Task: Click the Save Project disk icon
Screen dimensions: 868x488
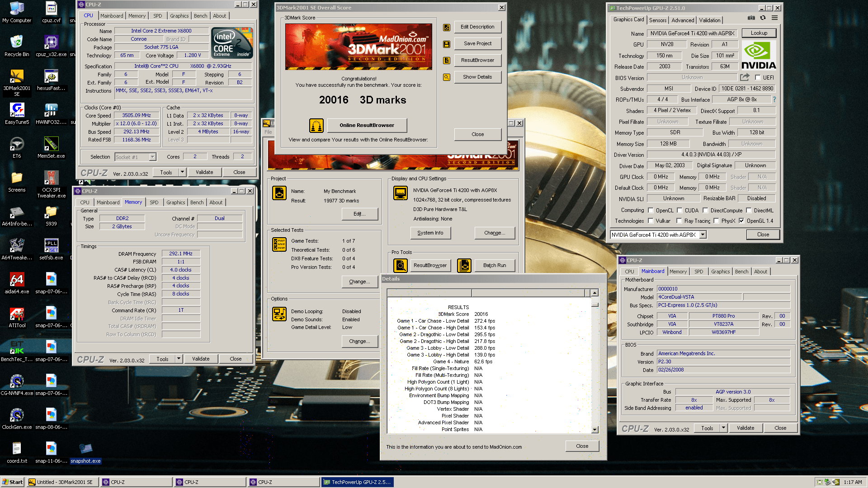Action: 447,44
